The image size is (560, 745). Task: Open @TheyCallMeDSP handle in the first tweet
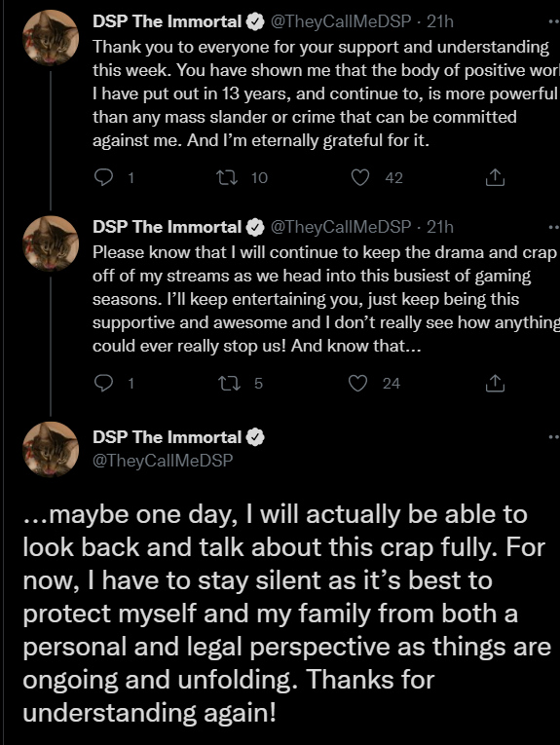pyautogui.click(x=341, y=21)
